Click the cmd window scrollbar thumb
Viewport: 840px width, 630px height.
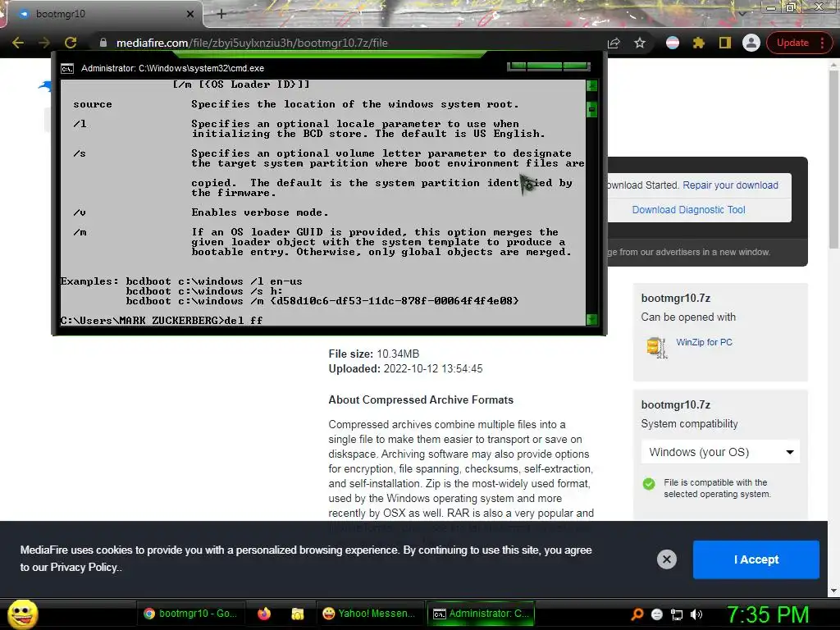(x=591, y=109)
